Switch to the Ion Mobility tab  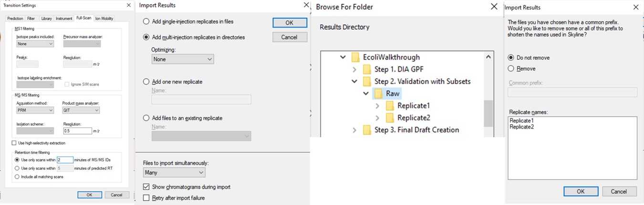[x=104, y=18]
